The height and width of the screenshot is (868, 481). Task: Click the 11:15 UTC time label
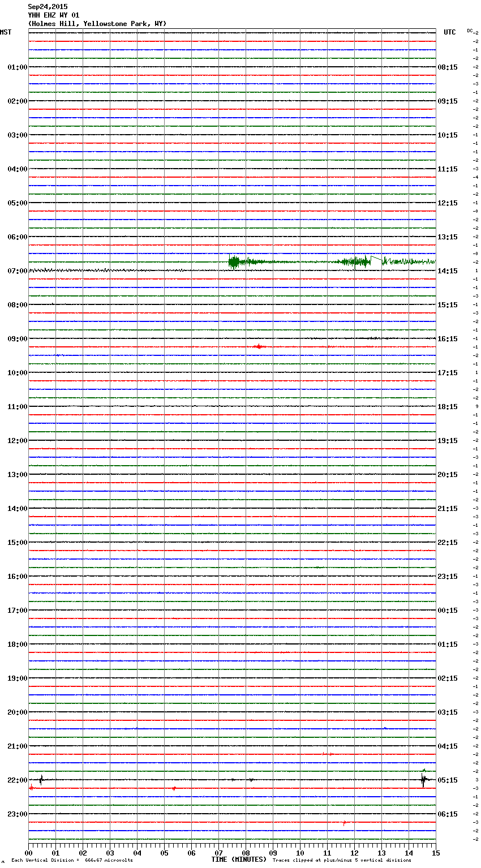coord(448,169)
